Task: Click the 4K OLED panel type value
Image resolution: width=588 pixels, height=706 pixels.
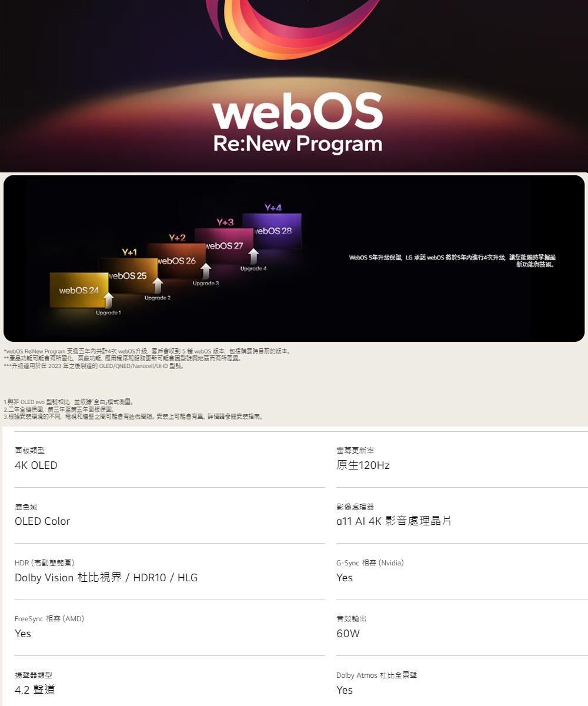Action: (x=36, y=465)
